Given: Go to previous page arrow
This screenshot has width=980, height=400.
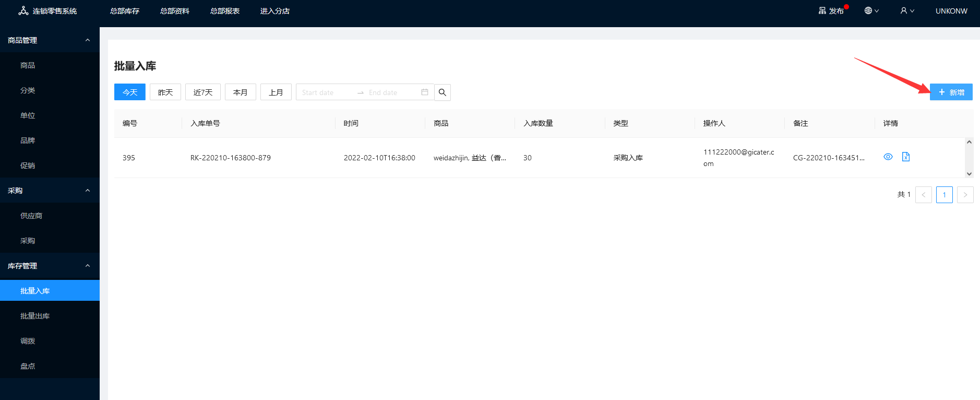Looking at the screenshot, I should [x=924, y=195].
